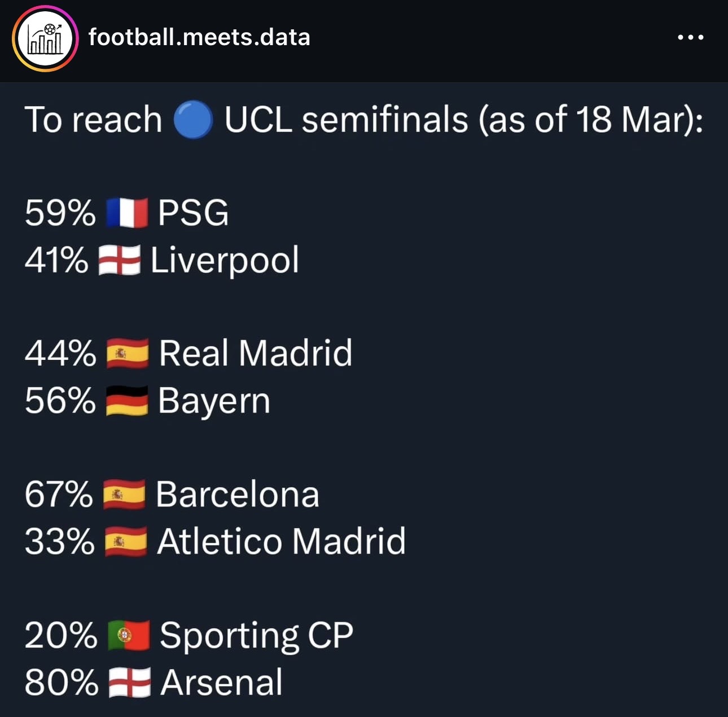Image resolution: width=728 pixels, height=717 pixels.
Task: Click the Spanish flag beside Real Madrid
Action: (x=128, y=353)
